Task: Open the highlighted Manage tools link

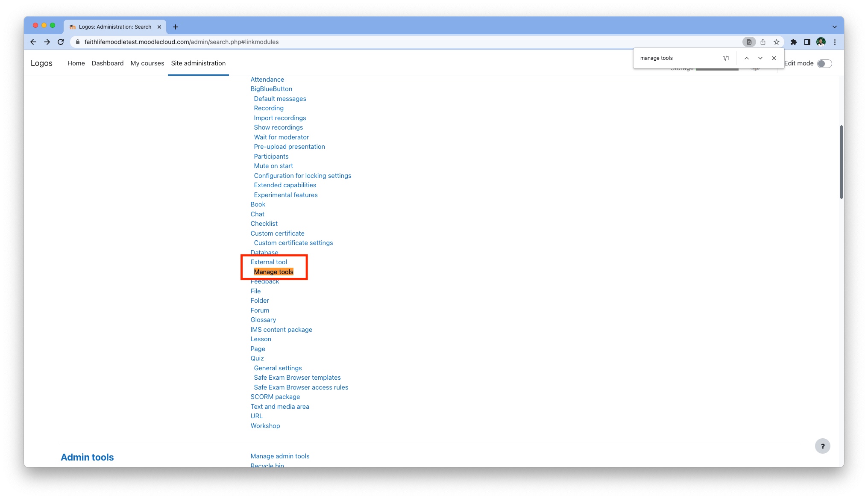Action: coord(274,272)
